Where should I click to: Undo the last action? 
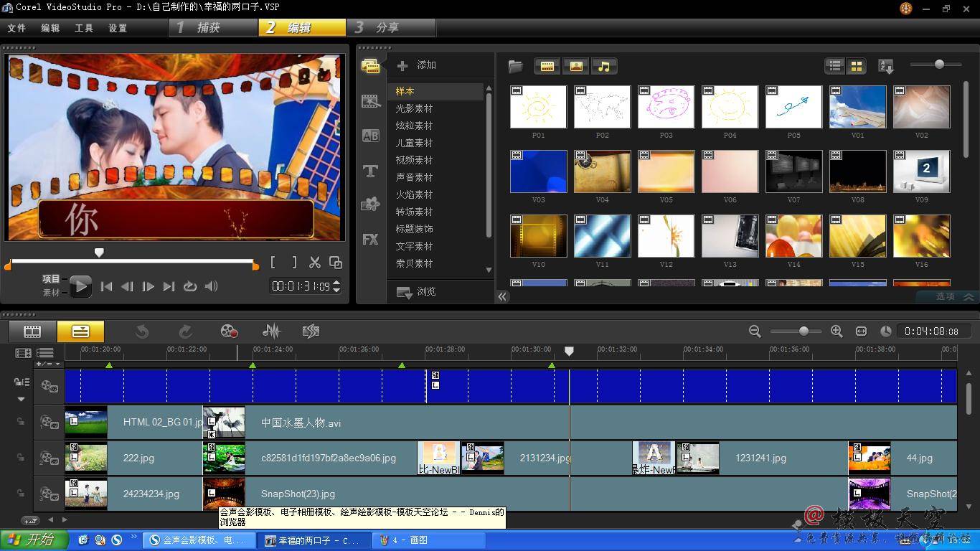point(142,331)
